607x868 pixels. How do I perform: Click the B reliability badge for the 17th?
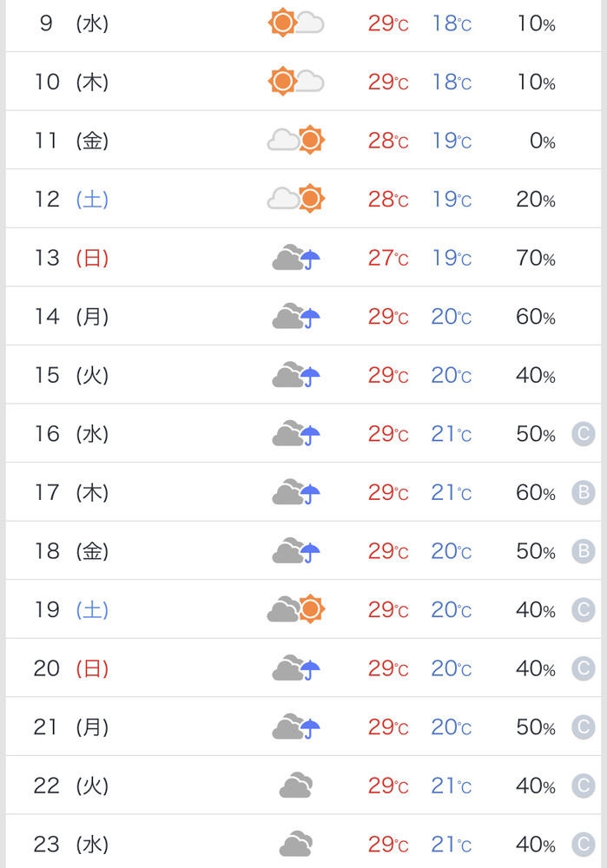click(x=584, y=492)
